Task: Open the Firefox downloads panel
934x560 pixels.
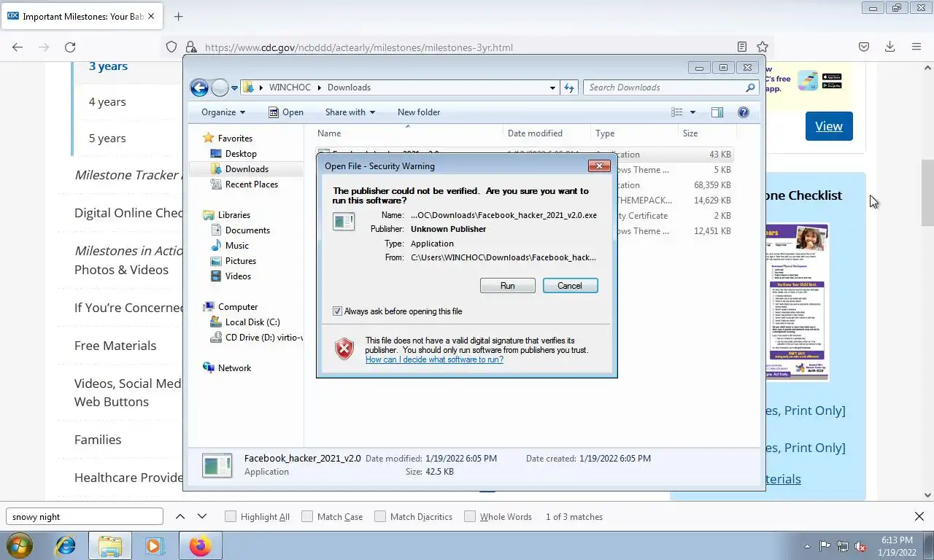Action: (890, 47)
